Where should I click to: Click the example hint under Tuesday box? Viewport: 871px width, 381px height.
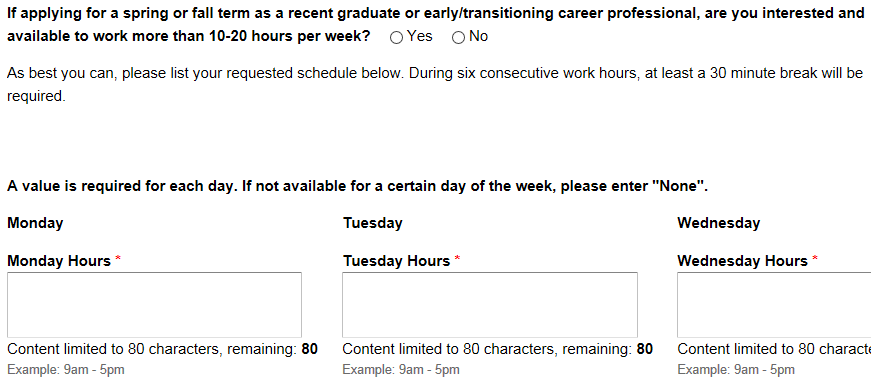401,370
